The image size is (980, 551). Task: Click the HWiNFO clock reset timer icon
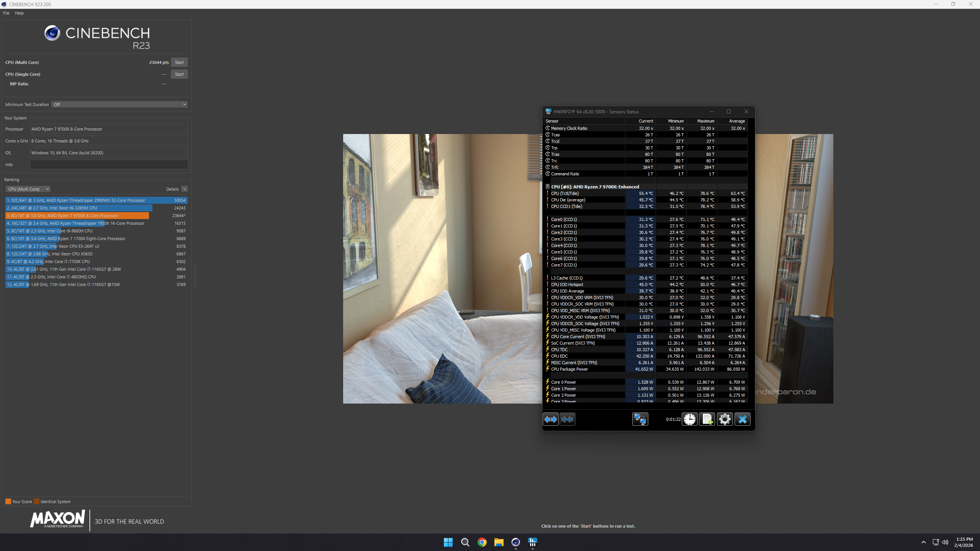(690, 419)
